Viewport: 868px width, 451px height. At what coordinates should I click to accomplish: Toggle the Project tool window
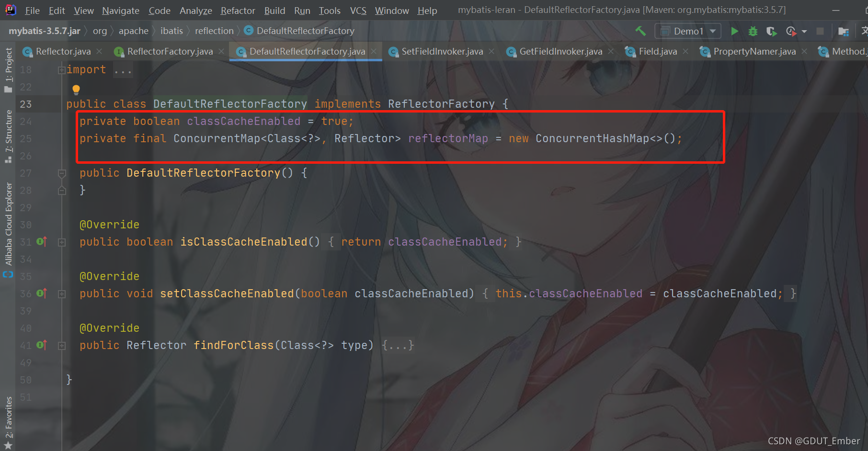[8, 70]
